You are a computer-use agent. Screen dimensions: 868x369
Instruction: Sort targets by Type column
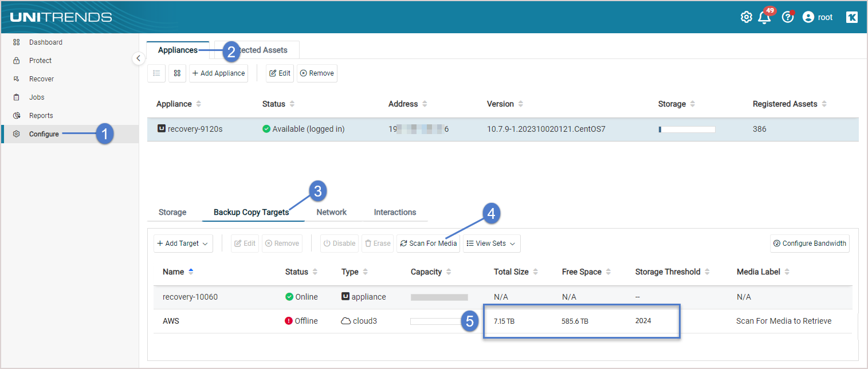pyautogui.click(x=355, y=272)
